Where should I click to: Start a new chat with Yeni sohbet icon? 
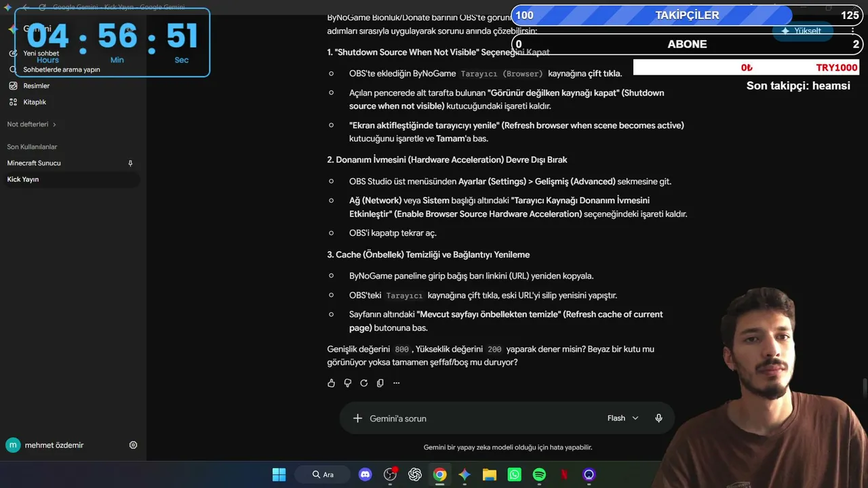click(x=13, y=53)
